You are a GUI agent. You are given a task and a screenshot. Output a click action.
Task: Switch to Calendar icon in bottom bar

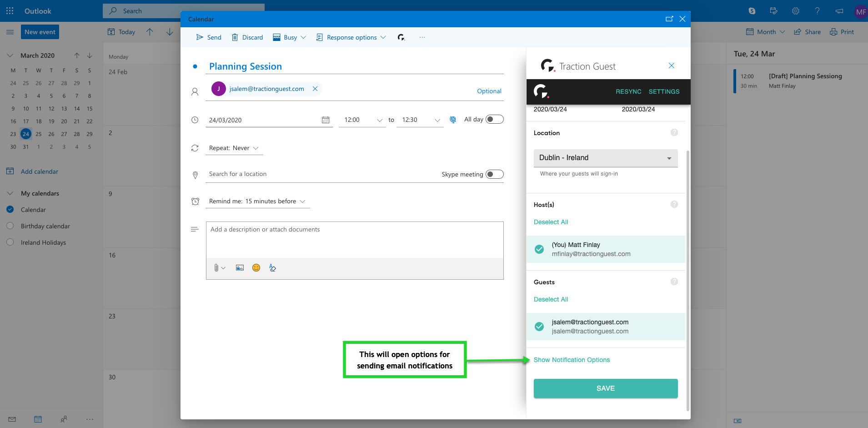pyautogui.click(x=38, y=419)
